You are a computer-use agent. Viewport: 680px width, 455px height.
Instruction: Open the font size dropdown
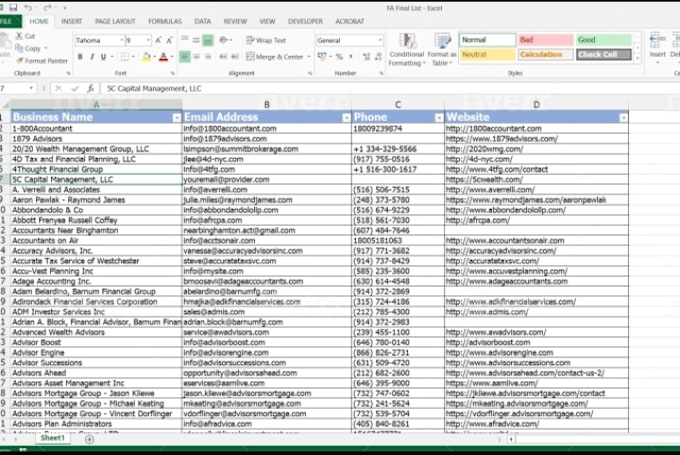click(148, 40)
